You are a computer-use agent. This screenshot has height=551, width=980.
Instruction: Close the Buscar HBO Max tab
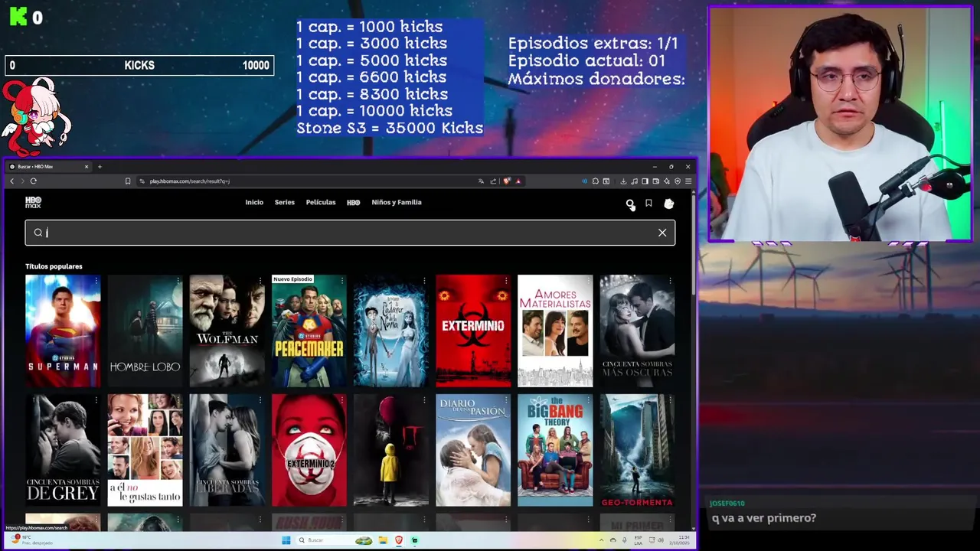pos(87,167)
